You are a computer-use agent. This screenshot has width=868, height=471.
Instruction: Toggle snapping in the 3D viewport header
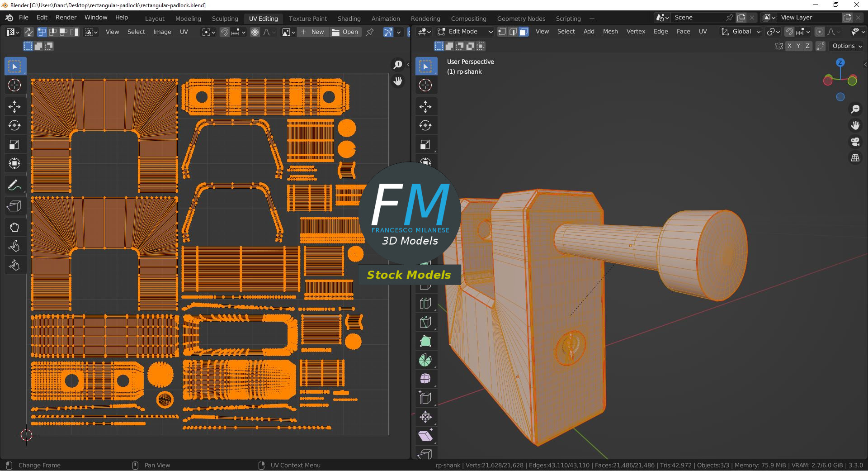(x=789, y=32)
